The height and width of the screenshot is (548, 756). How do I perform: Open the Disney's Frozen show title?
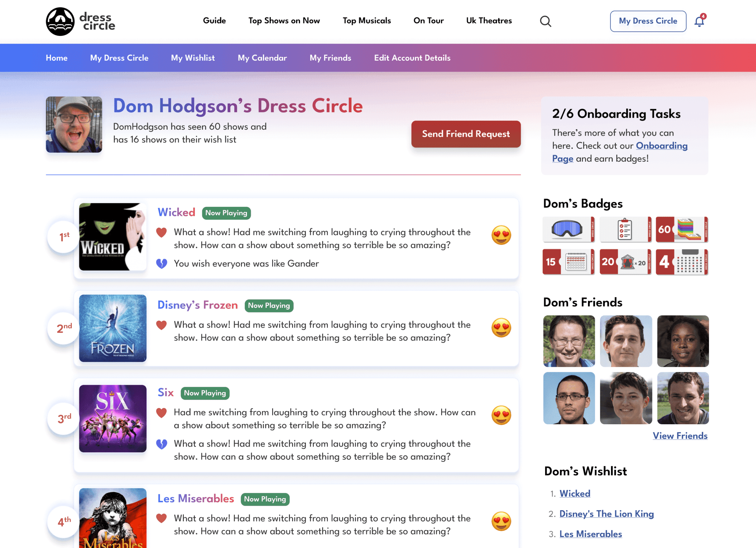pos(198,305)
